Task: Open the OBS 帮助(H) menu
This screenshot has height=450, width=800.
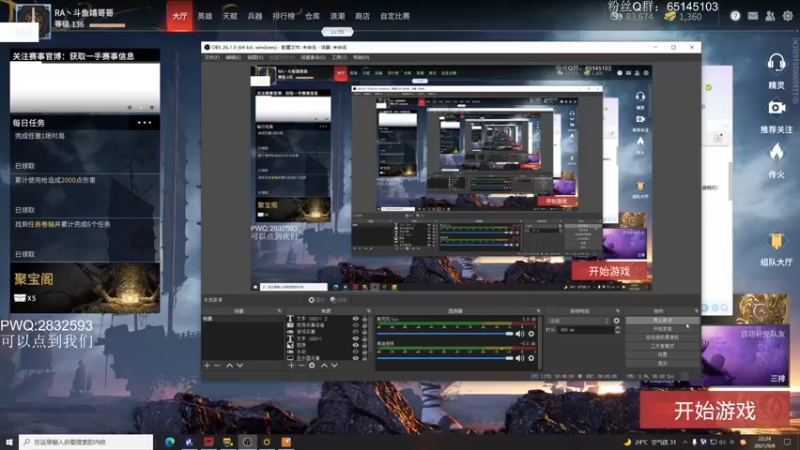Action: tap(361, 58)
